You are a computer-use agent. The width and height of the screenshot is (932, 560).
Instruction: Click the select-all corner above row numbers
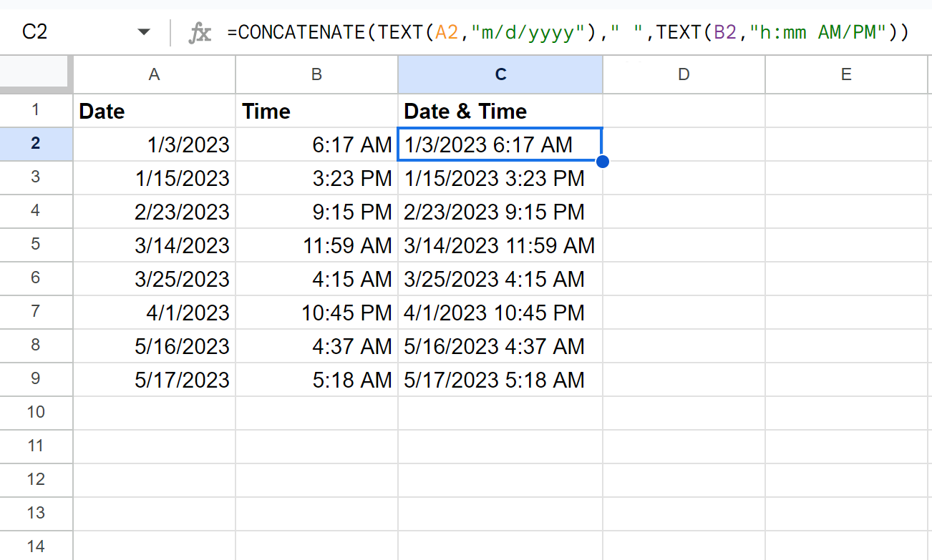pos(36,74)
